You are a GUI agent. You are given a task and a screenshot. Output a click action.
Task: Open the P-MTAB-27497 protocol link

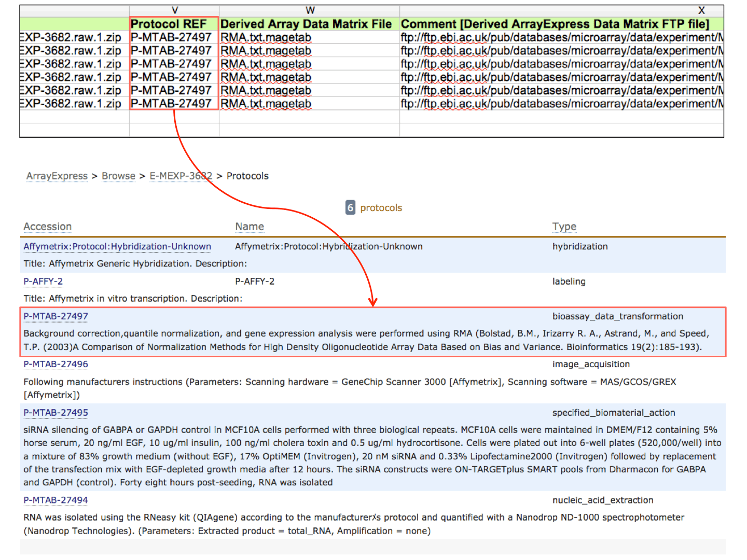point(56,316)
